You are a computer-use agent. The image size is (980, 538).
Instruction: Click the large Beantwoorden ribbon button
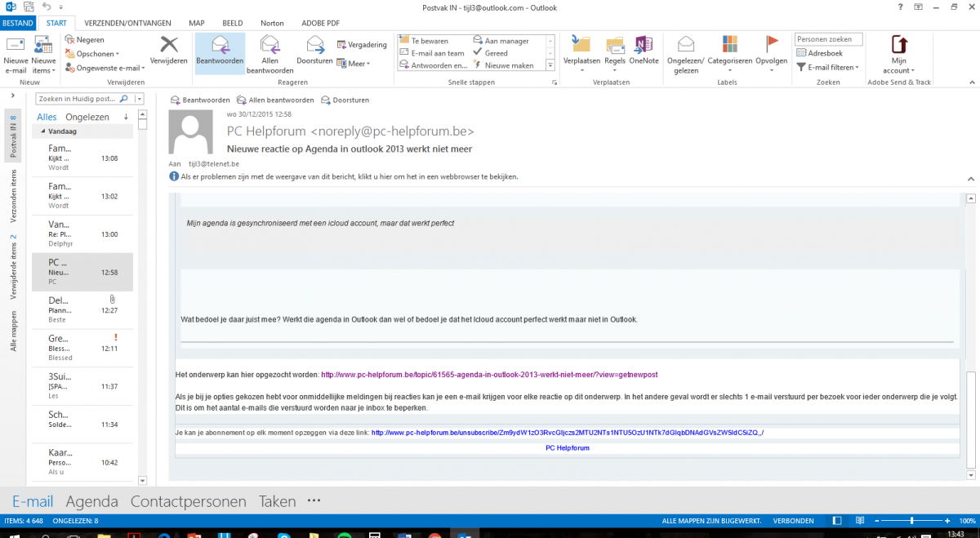pos(220,55)
